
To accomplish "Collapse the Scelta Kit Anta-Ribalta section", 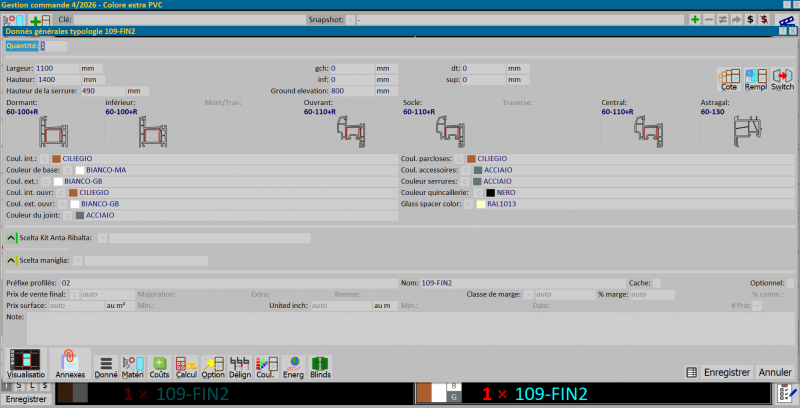I will tap(11, 238).
